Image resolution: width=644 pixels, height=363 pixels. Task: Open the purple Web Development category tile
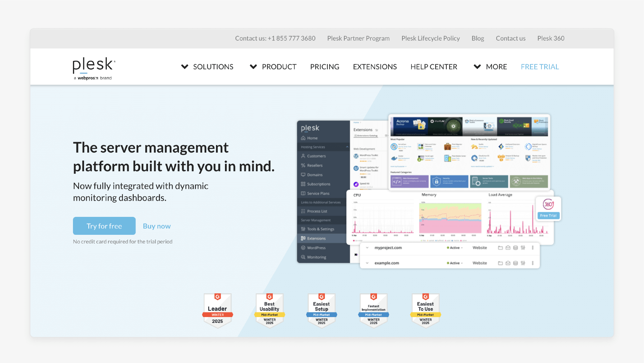[x=410, y=182]
